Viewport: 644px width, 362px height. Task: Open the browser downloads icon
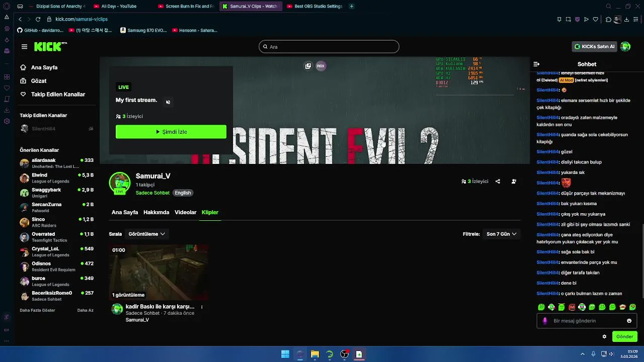tap(626, 19)
